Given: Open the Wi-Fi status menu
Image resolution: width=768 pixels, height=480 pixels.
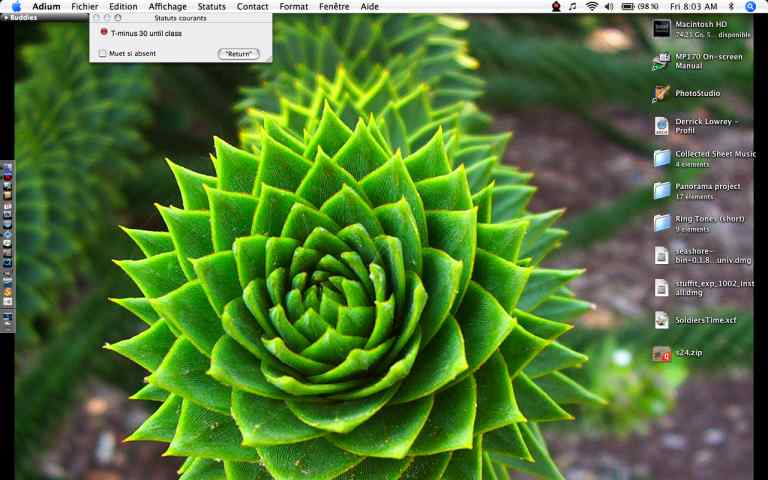Looking at the screenshot, I should coord(592,6).
